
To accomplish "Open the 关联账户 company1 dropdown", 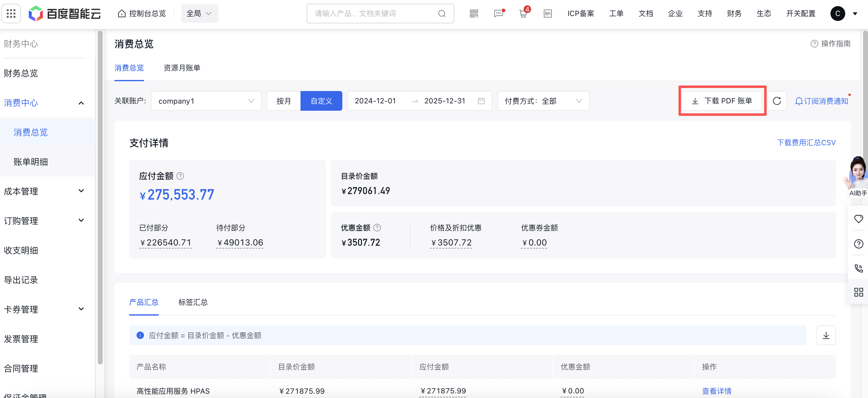I will click(206, 101).
